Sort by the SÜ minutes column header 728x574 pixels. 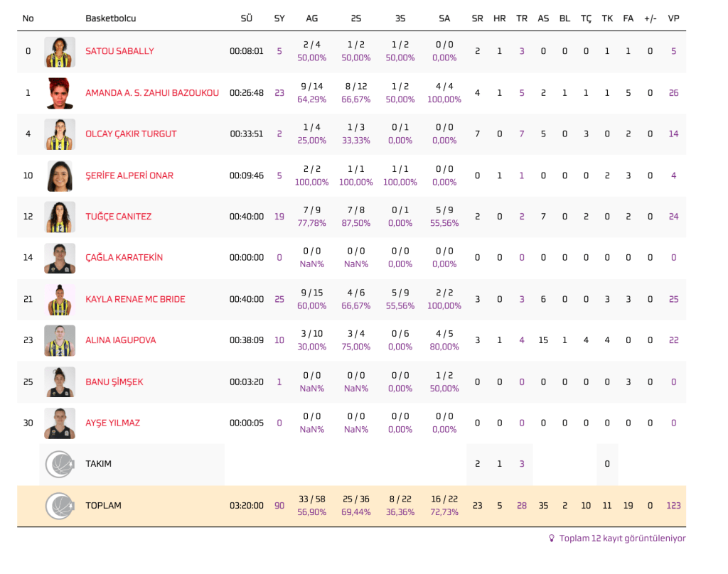[247, 18]
